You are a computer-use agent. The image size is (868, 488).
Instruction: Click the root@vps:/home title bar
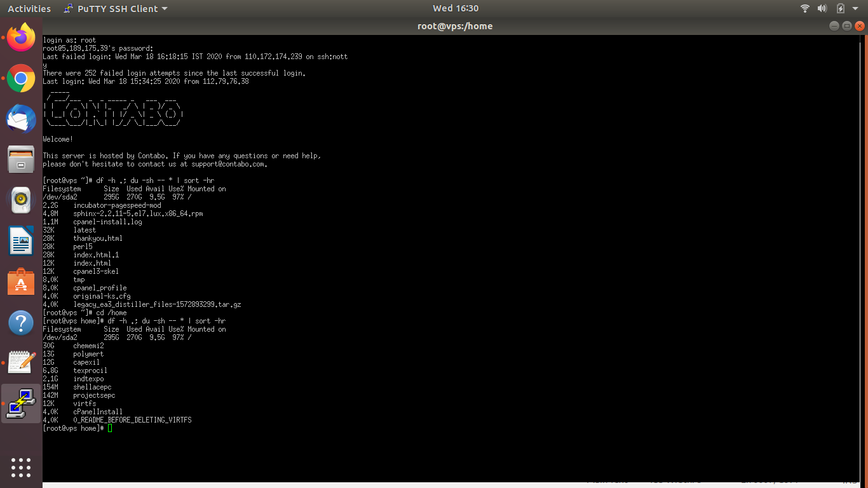(455, 26)
